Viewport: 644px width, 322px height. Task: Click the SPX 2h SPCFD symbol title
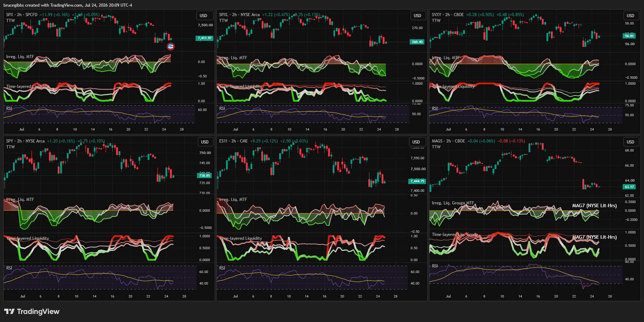[x=22, y=15]
